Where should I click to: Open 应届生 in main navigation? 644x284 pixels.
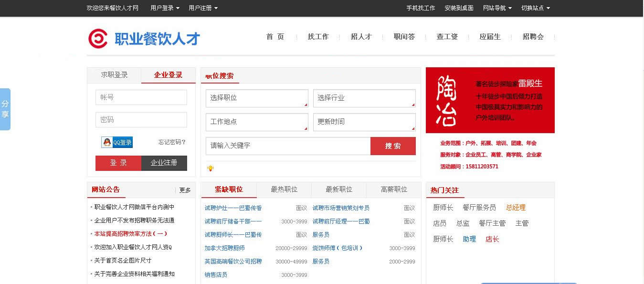(490, 37)
